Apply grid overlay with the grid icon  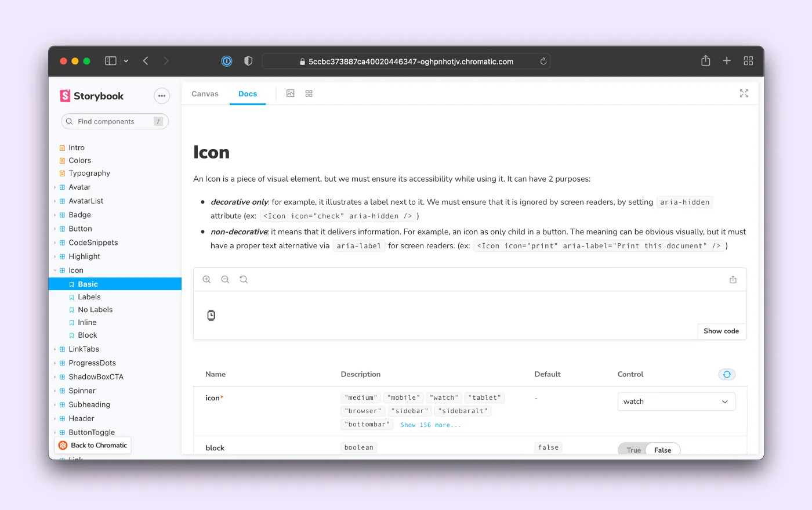(309, 93)
